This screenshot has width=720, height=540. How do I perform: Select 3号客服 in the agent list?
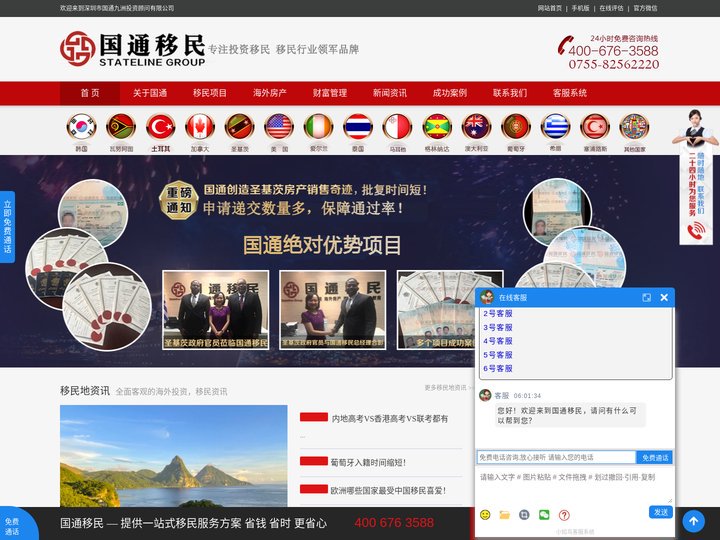[498, 327]
